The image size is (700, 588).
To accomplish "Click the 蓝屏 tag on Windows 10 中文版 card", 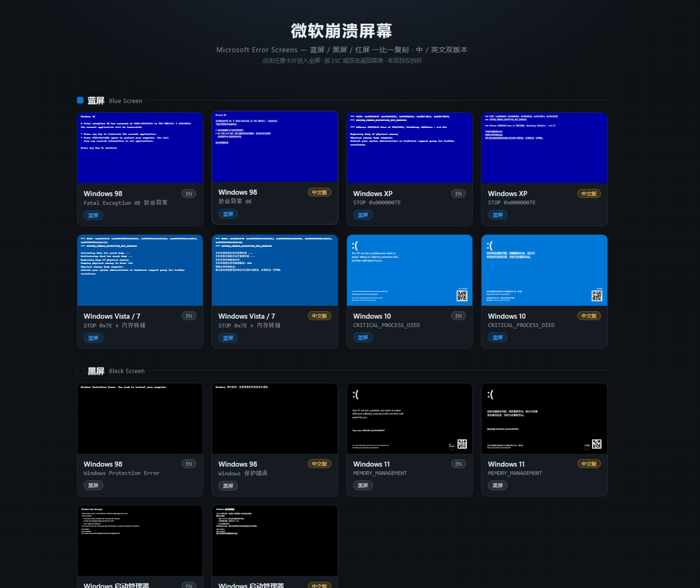I will 498,338.
